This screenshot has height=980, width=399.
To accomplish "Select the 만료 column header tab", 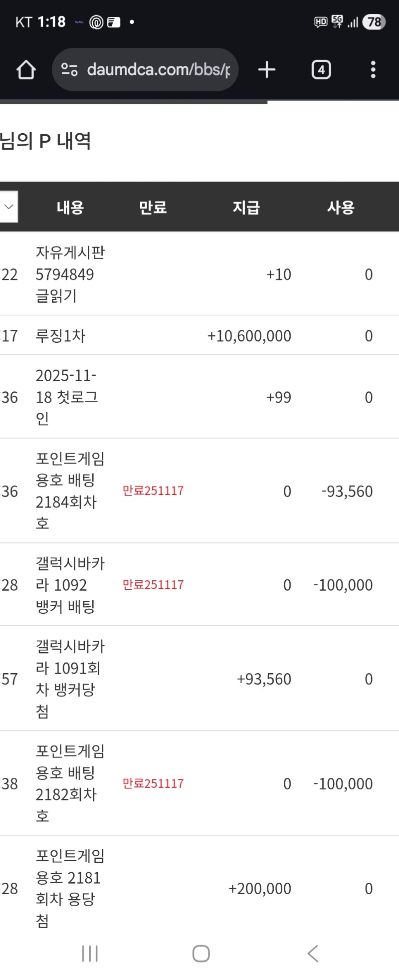I will [x=152, y=208].
